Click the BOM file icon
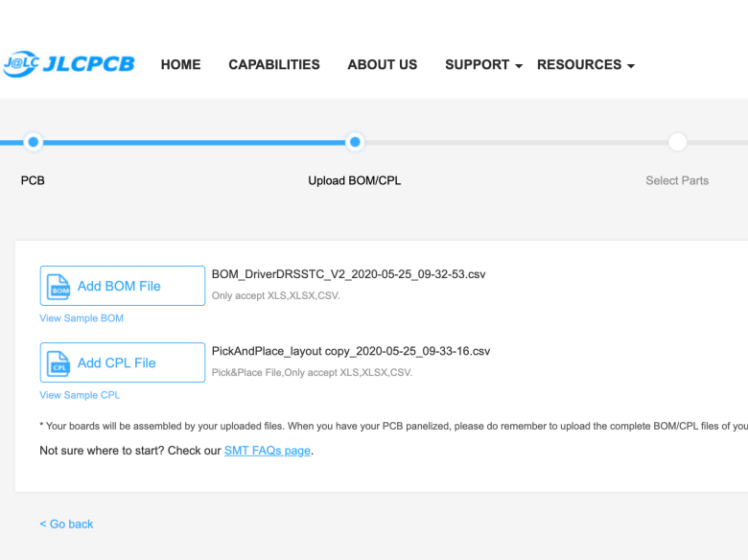Viewport: 748px width, 560px height. [58, 286]
